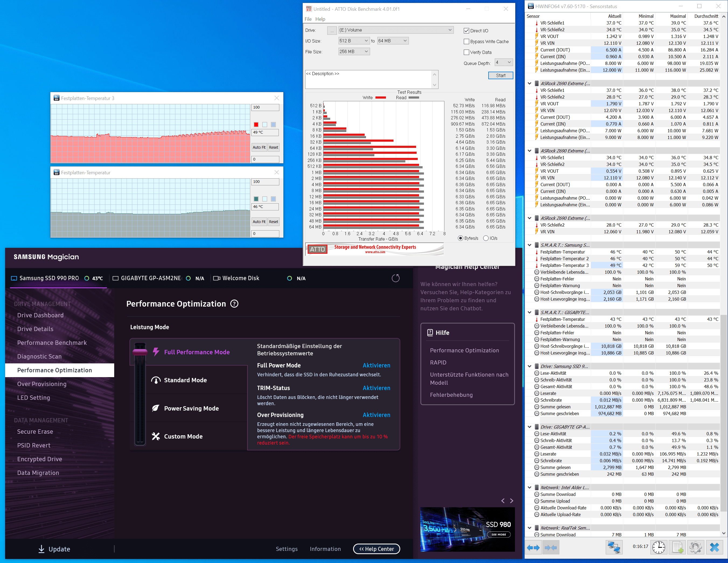Viewport: 728px width, 563px height.
Task: Click ATTO Description text field
Action: [369, 79]
